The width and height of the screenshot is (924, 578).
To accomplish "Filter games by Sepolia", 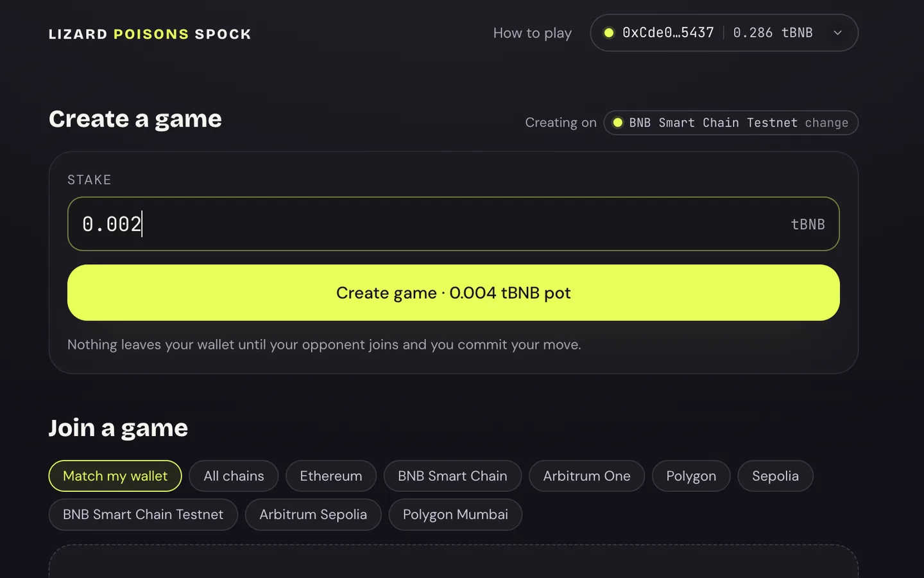I will [775, 476].
